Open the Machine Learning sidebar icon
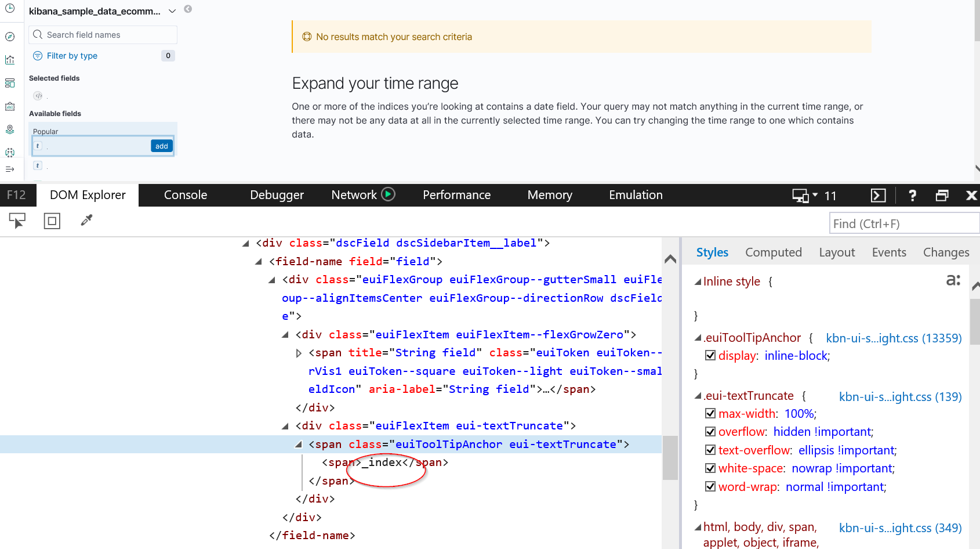 point(9,152)
